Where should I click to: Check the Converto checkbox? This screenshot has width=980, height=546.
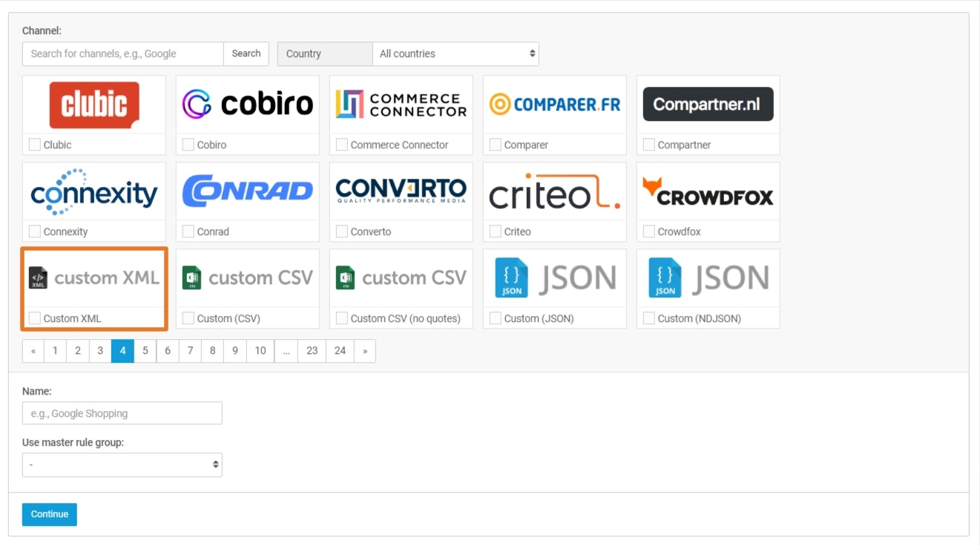342,231
